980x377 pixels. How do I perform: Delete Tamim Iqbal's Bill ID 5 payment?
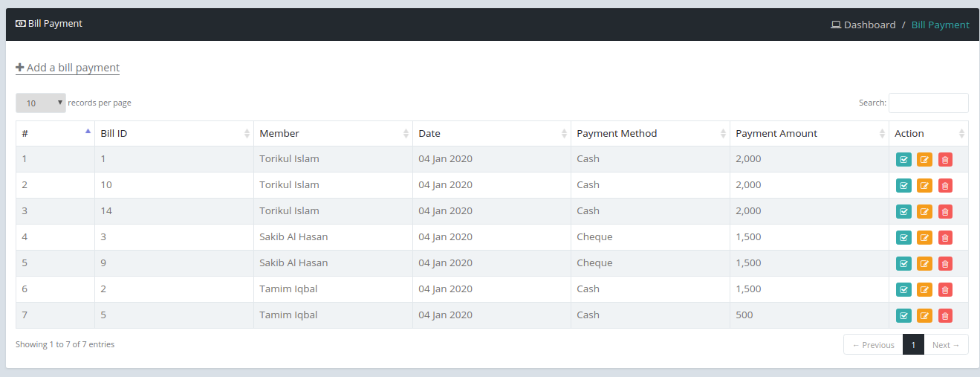(945, 315)
